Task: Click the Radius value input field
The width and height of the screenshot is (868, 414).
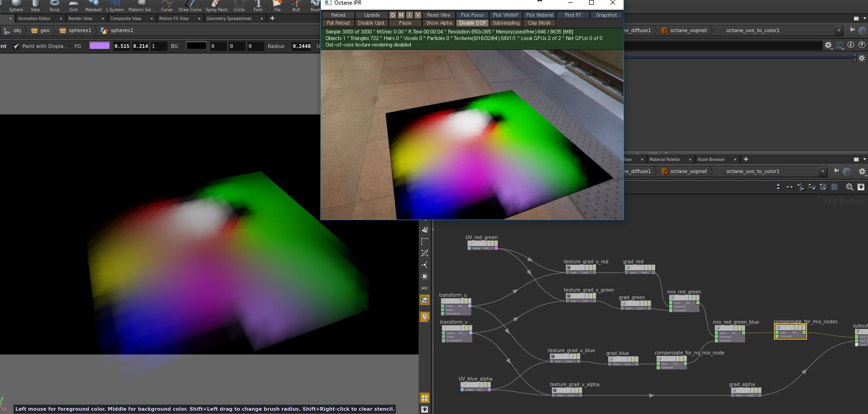Action: (302, 46)
